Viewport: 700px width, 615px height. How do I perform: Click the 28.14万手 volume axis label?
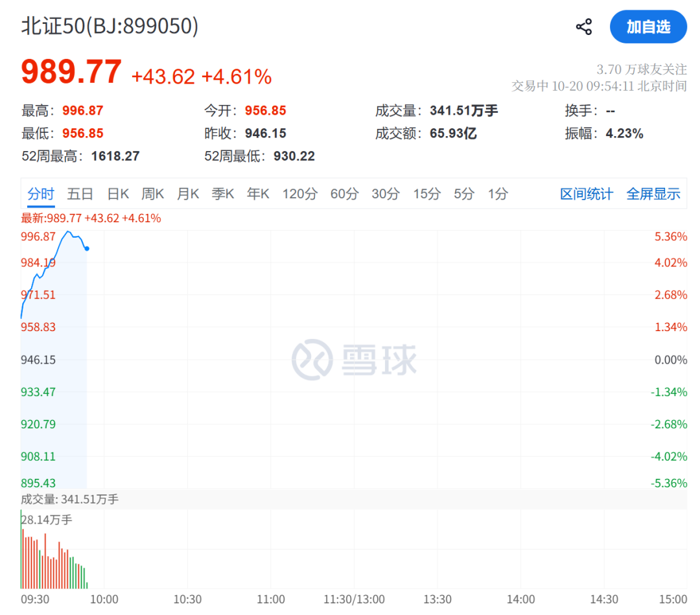coord(47,520)
